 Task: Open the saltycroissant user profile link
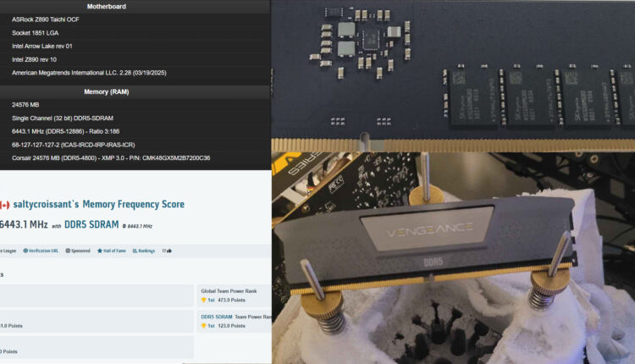pyautogui.click(x=49, y=205)
